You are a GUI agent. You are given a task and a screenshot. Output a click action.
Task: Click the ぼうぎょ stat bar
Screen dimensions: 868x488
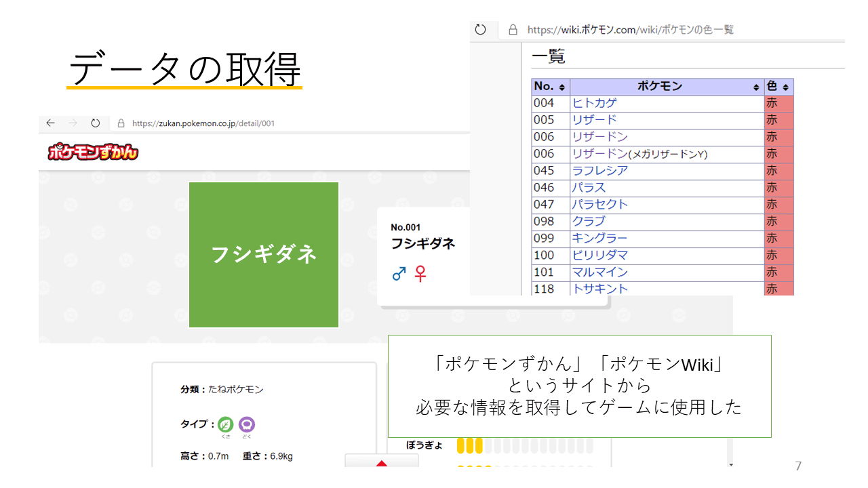(x=525, y=445)
